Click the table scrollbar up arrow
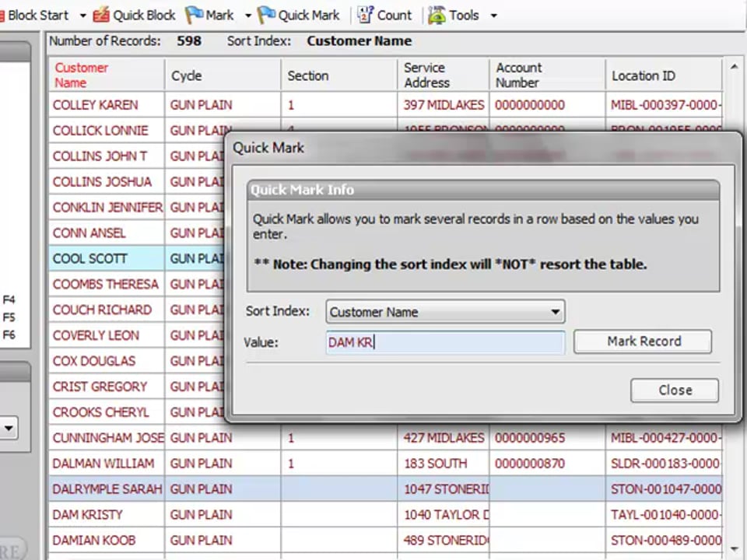The image size is (747, 560). pyautogui.click(x=734, y=68)
